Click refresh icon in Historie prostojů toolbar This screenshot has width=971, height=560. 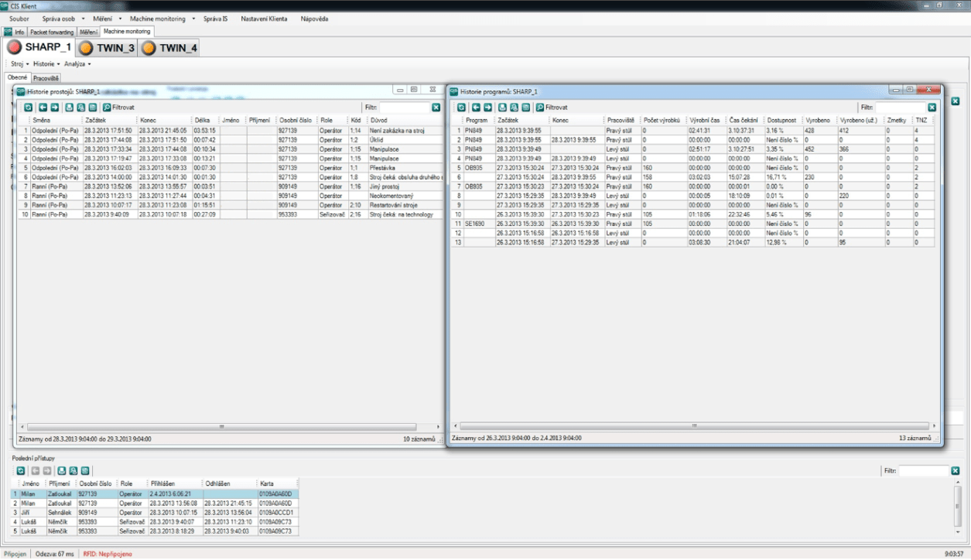(29, 108)
